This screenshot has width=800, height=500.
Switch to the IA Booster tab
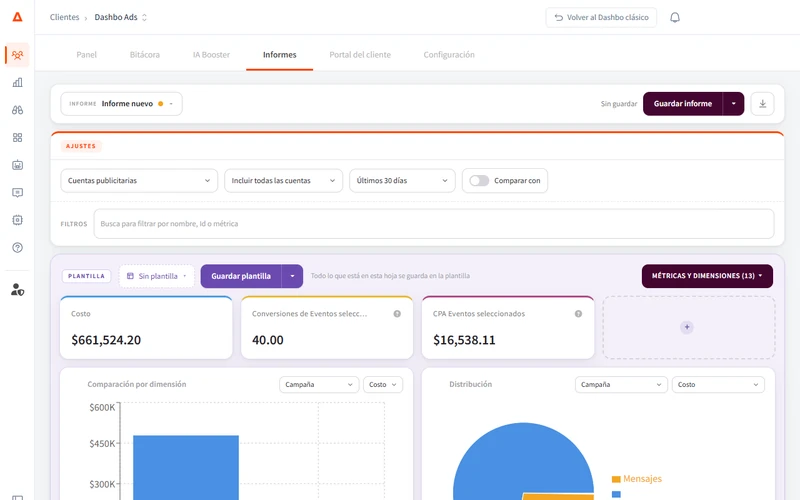point(211,55)
